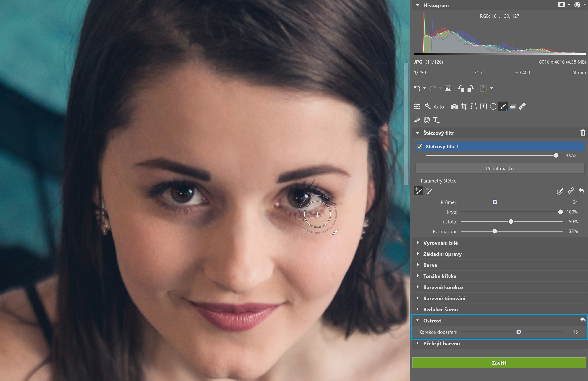
Task: Open the Polarr face mask tool
Action: pyautogui.click(x=427, y=120)
